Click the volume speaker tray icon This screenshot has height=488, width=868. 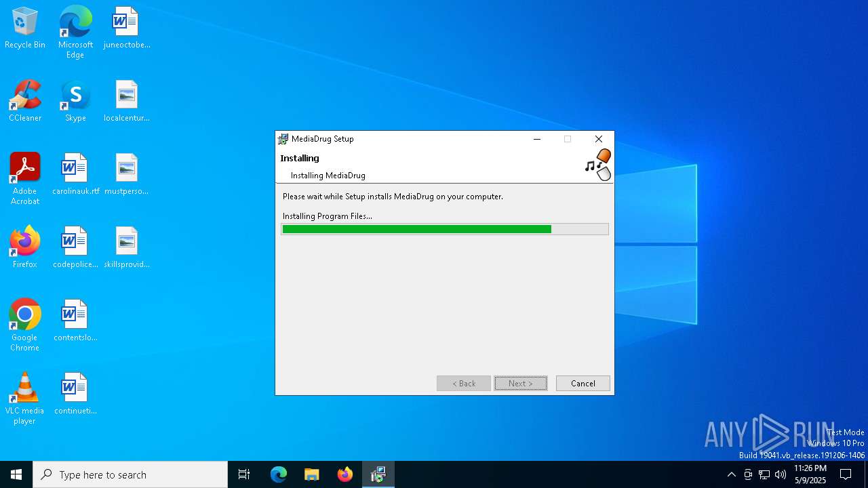[781, 474]
